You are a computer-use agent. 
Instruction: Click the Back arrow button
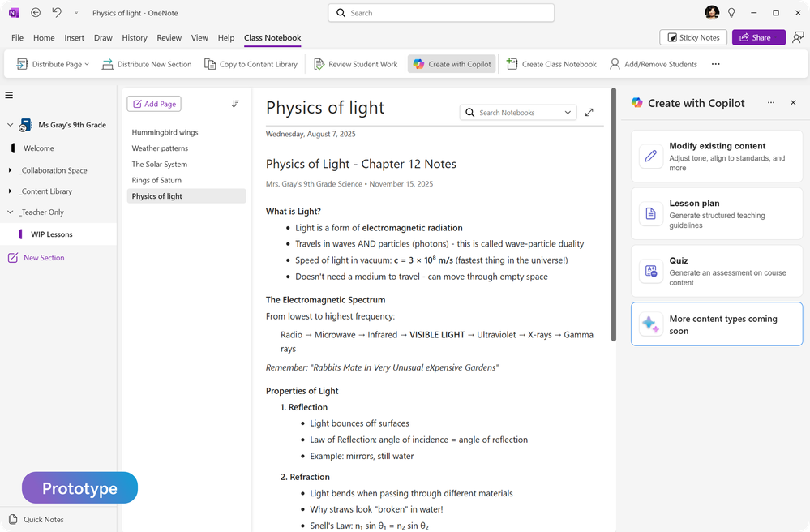pos(36,13)
